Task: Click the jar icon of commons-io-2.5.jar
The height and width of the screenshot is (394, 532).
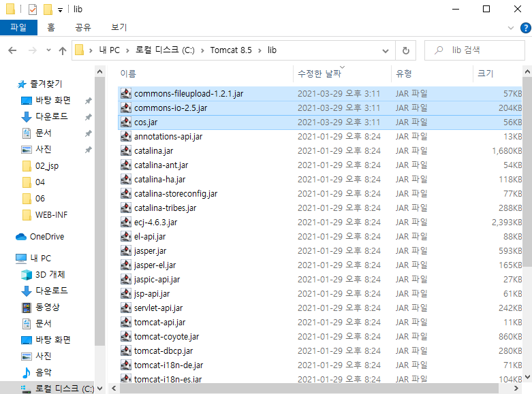Action: (126, 108)
